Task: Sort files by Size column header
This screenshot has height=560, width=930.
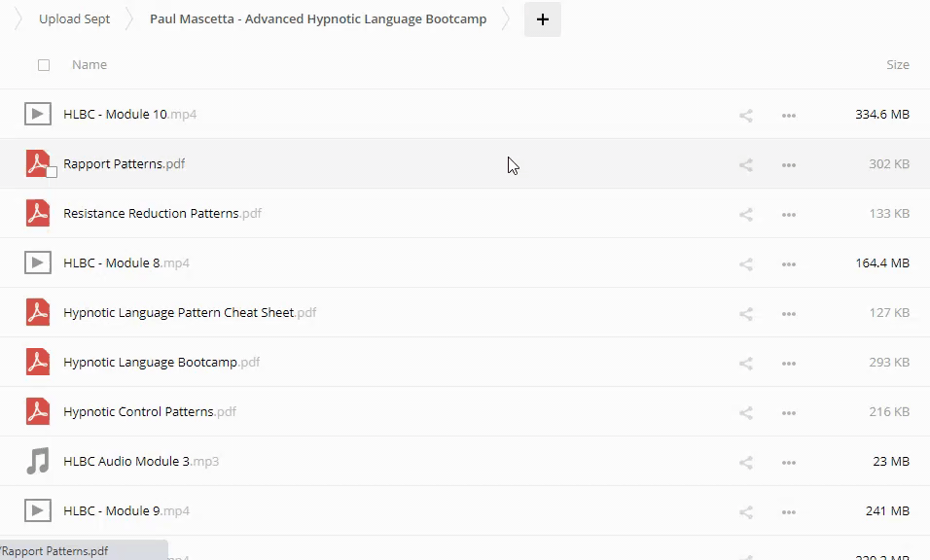Action: [897, 65]
